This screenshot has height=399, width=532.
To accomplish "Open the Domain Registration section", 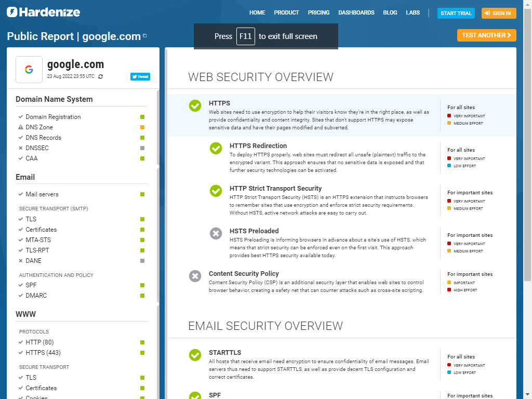I will 54,117.
